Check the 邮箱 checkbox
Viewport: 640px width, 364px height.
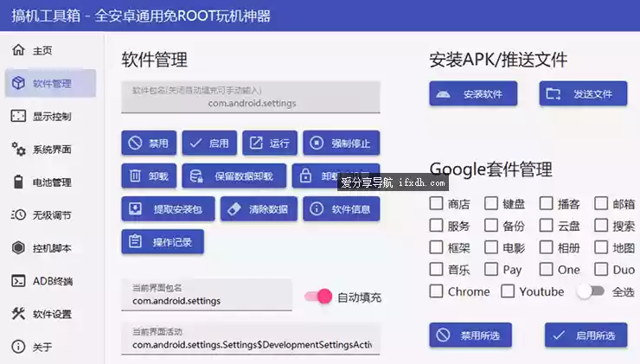point(601,203)
